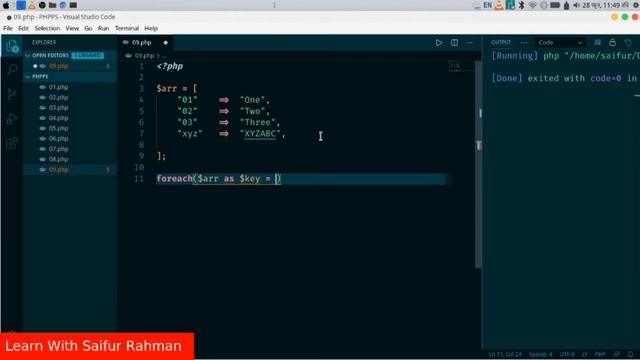The image size is (640, 360).
Task: Toggle output scroll lock icon
Action: 613,42
